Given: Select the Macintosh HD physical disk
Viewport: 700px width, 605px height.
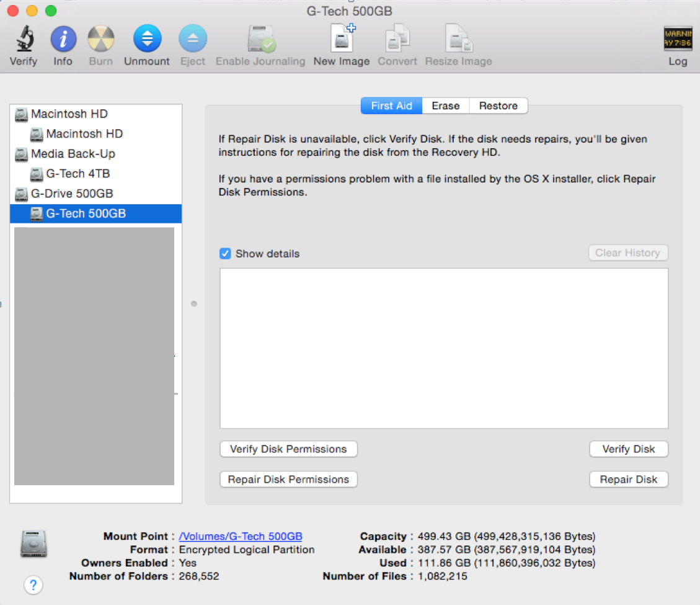Looking at the screenshot, I should (95, 114).
